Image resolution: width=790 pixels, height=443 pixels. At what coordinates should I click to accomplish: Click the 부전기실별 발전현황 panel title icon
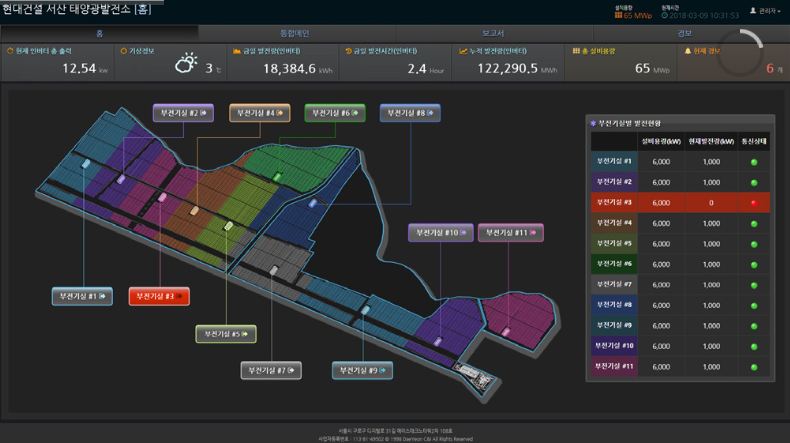tap(593, 123)
